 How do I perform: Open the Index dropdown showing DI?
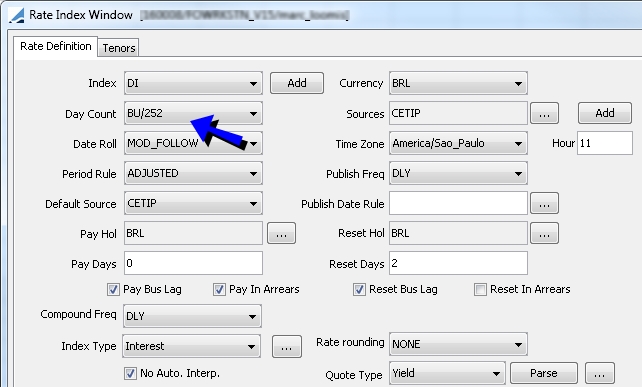[193, 84]
